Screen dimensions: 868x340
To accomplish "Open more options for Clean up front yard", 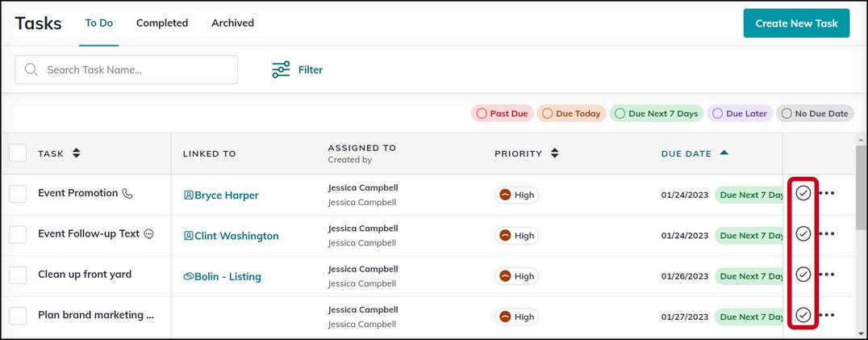I will [x=827, y=274].
